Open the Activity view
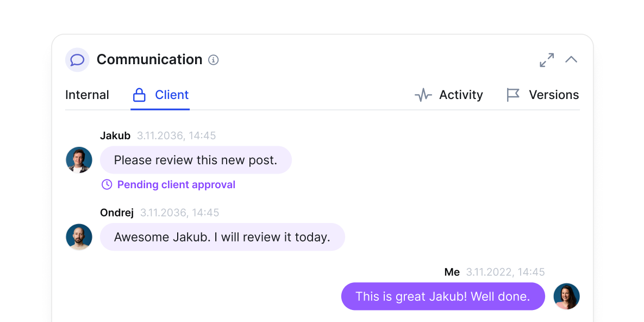 coord(461,94)
